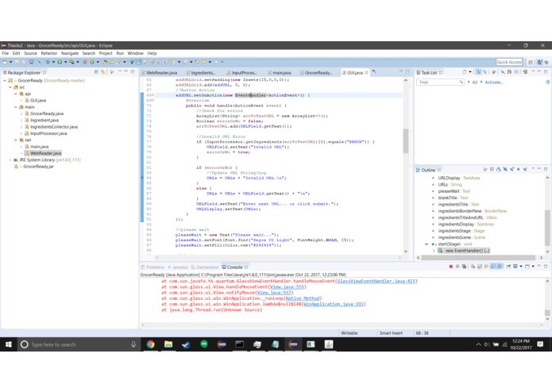Image resolution: width=552 pixels, height=392 pixels.
Task: Click the search magnifier in Find box
Action: pos(461,83)
